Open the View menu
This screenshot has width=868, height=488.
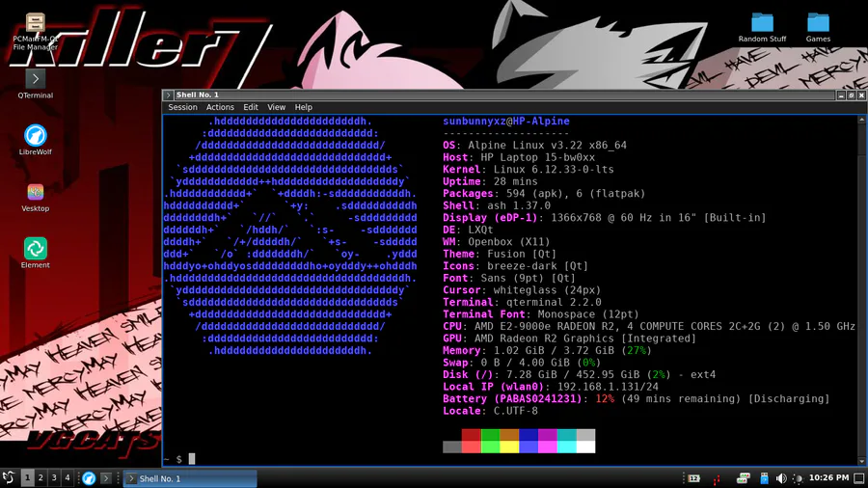coord(276,107)
